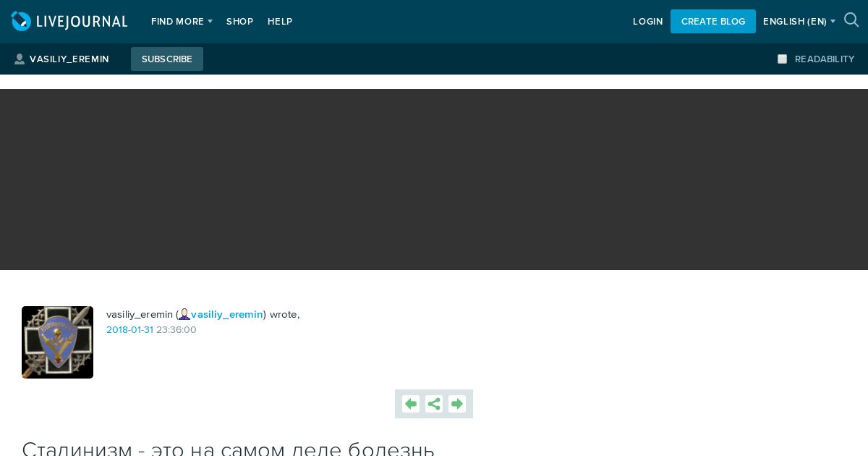868x456 pixels.
Task: Click user icon beside VASILIY_EREMIN in subheader
Action: point(20,59)
